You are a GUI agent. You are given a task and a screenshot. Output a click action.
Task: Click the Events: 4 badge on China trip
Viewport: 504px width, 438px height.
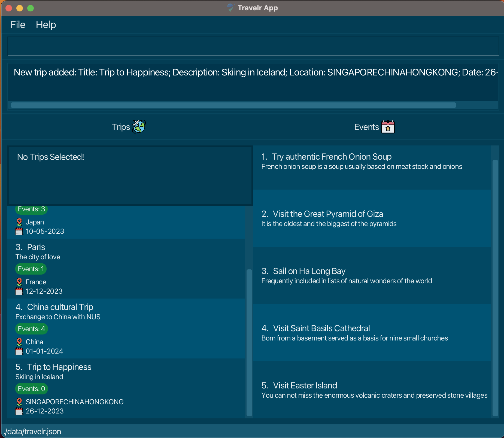[x=32, y=329]
